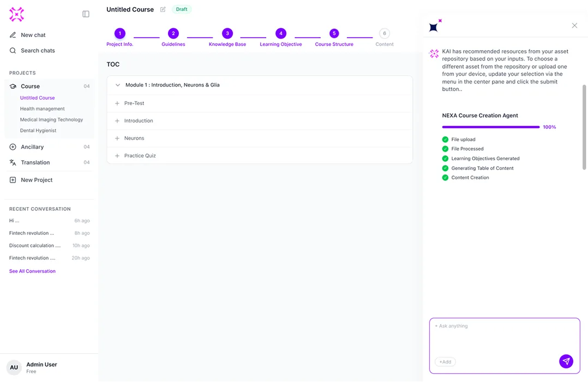The width and height of the screenshot is (588, 382).
Task: Expand the Pre-Test row plus icon
Action: pos(117,104)
